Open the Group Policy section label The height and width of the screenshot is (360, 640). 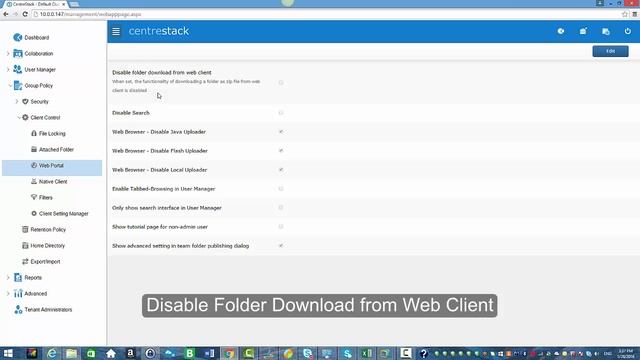click(x=39, y=86)
